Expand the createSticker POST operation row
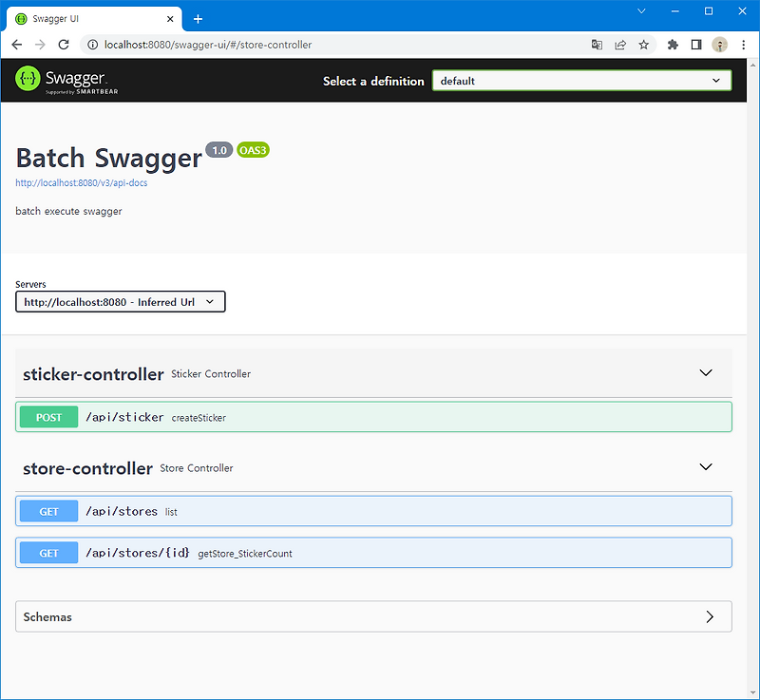The height and width of the screenshot is (700, 760). 380,416
